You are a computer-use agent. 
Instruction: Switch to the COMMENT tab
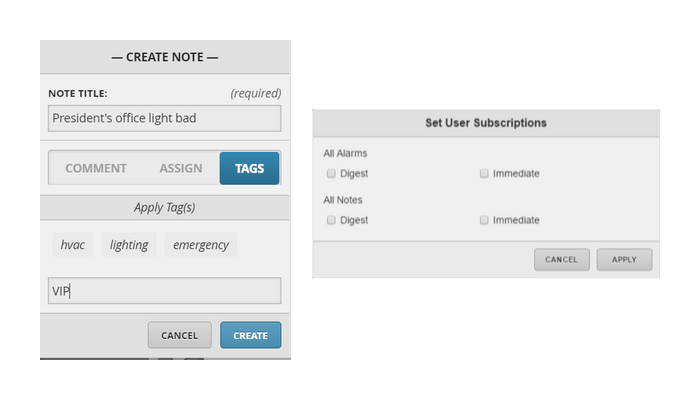point(96,168)
